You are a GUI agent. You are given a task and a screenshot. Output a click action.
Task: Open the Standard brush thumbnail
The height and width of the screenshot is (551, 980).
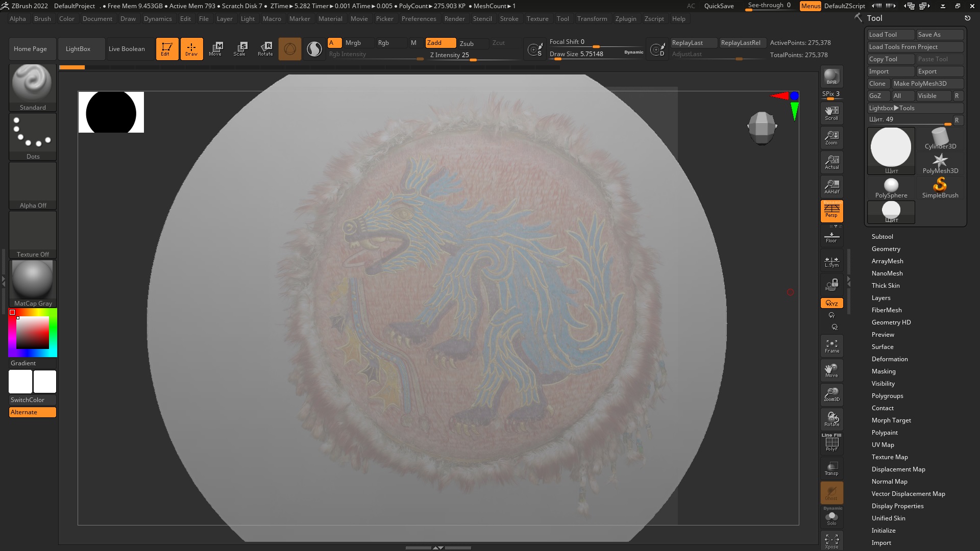click(x=33, y=87)
